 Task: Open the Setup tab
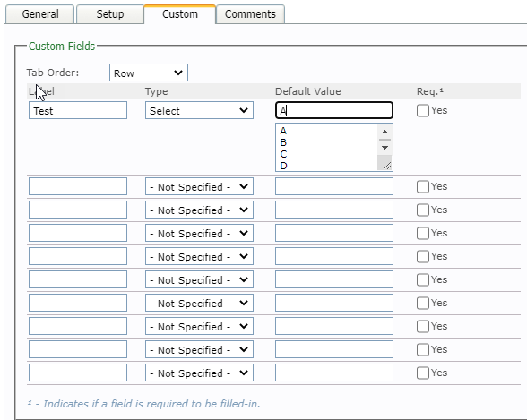[110, 14]
